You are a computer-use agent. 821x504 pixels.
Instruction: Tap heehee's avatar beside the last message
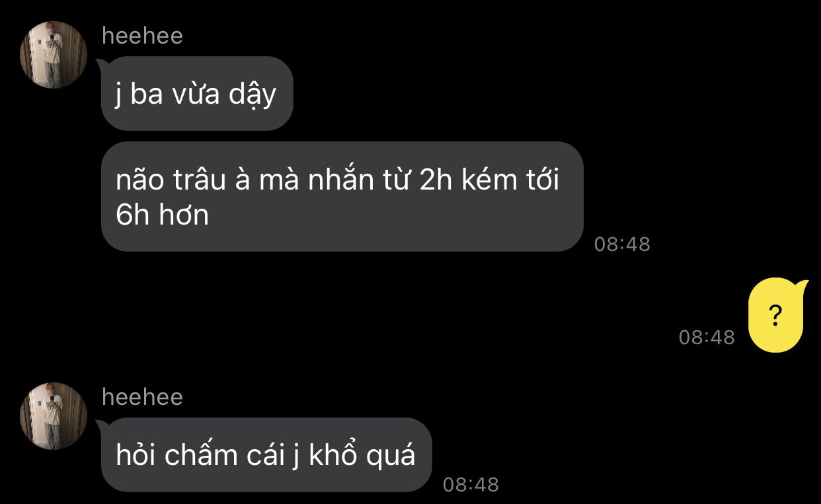pyautogui.click(x=54, y=416)
